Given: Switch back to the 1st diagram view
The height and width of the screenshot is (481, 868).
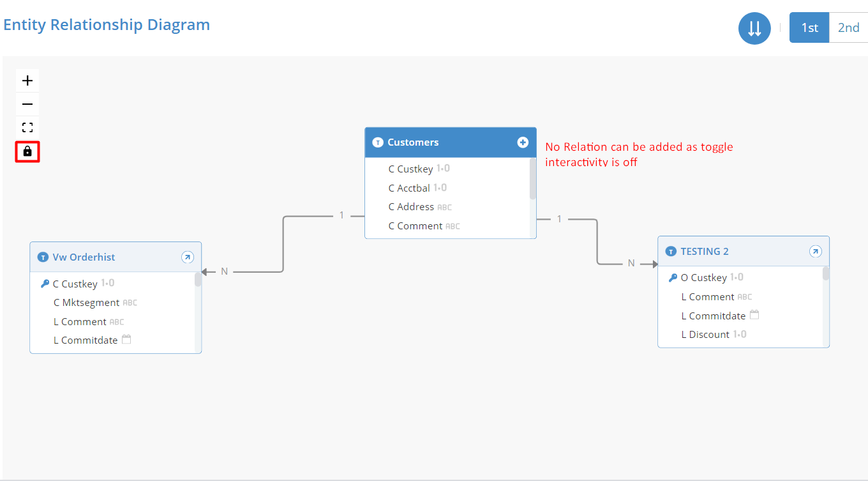Looking at the screenshot, I should (809, 27).
